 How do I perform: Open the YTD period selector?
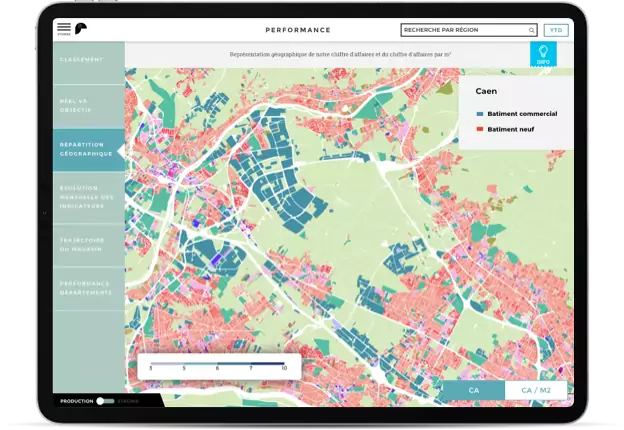tap(556, 30)
